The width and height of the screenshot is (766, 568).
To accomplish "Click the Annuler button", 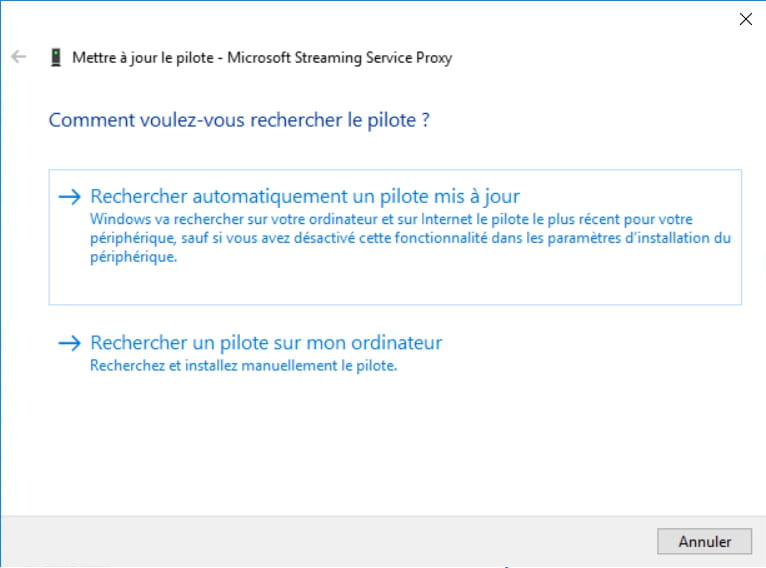I will 704,541.
